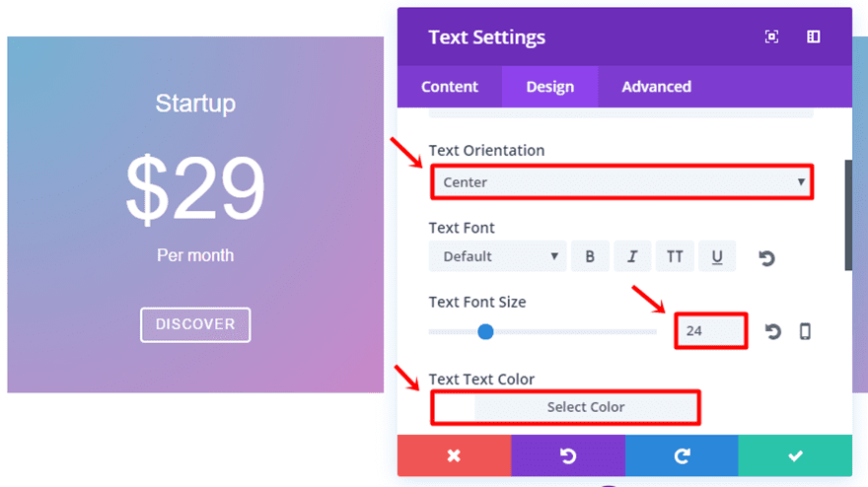Open Text Orientation dropdown set to Center
Viewport: 868px width, 487px height.
(x=621, y=182)
